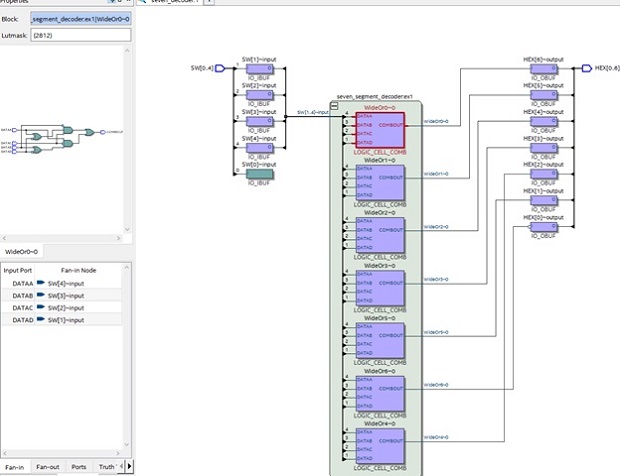620x476 pixels.
Task: Click the Lutmask value field
Action: tap(81, 35)
